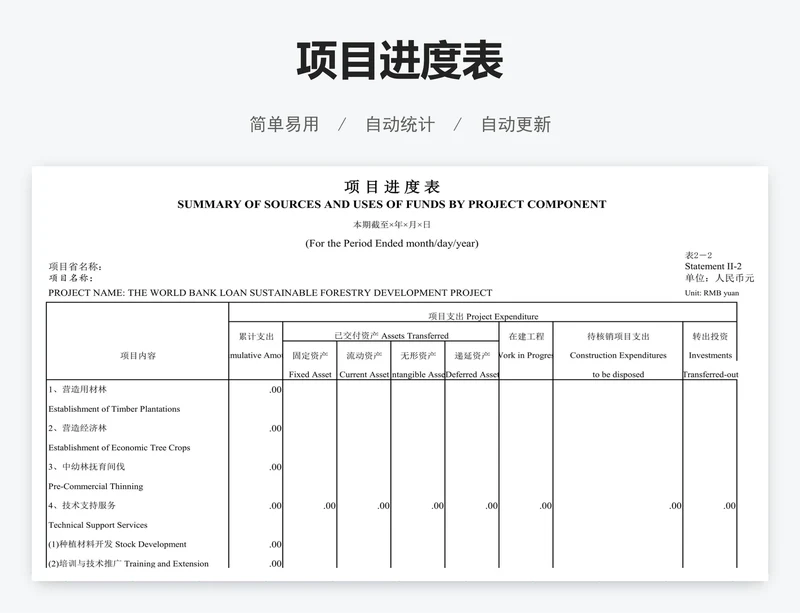Click the row Establishment of Economic Tree Crops
This screenshot has height=613, width=800.
[119, 448]
